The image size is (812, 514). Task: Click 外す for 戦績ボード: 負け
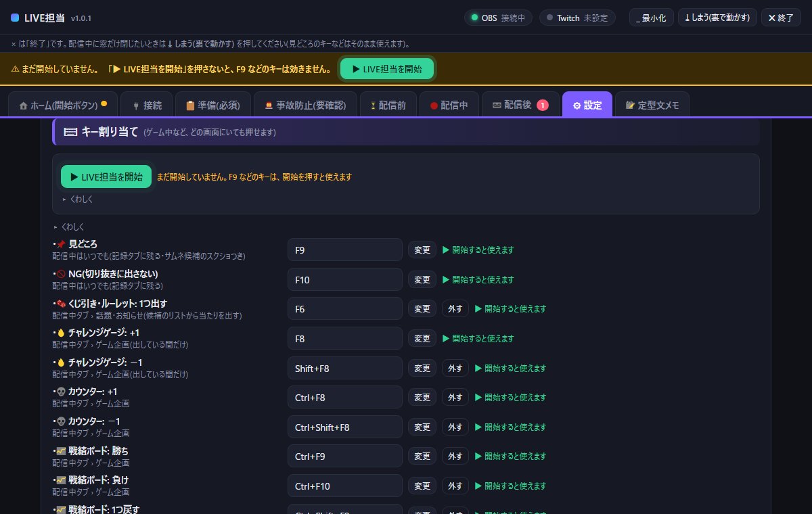pyautogui.click(x=455, y=486)
